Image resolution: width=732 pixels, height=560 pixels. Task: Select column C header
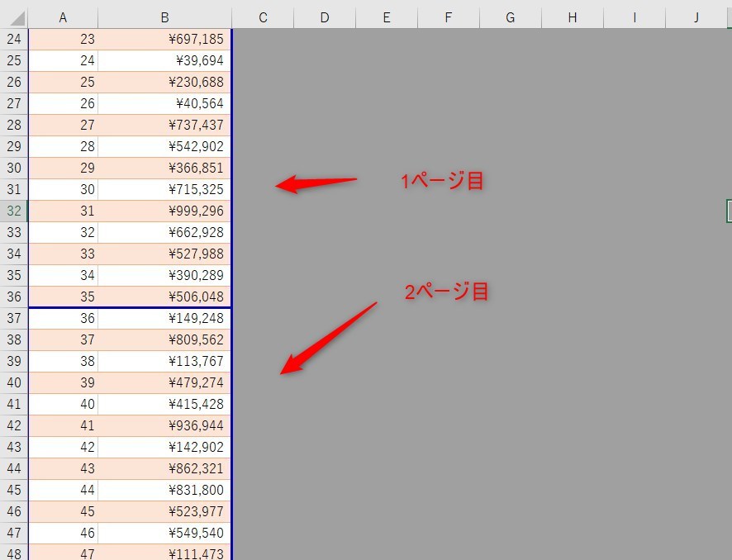click(263, 17)
